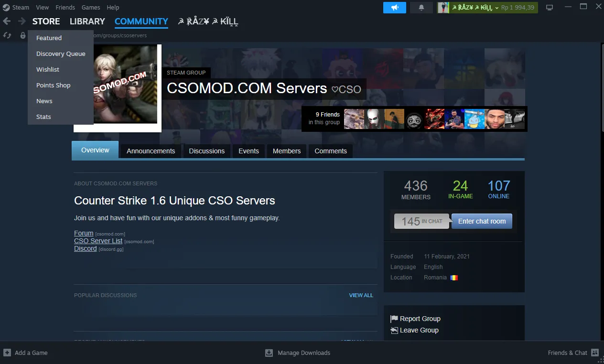Viewport: 604px width, 364px height.
Task: Click the Add a Game plus icon
Action: coord(7,353)
